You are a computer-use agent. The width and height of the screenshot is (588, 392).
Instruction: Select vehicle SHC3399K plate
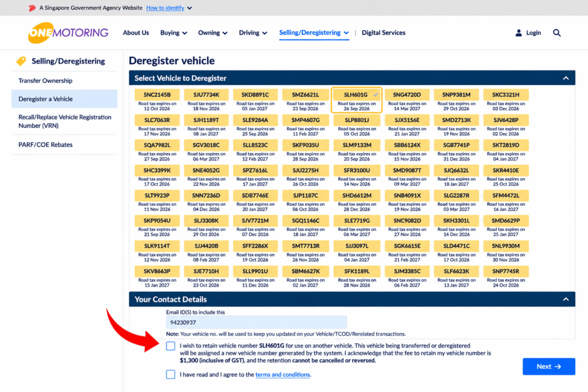[x=157, y=170]
